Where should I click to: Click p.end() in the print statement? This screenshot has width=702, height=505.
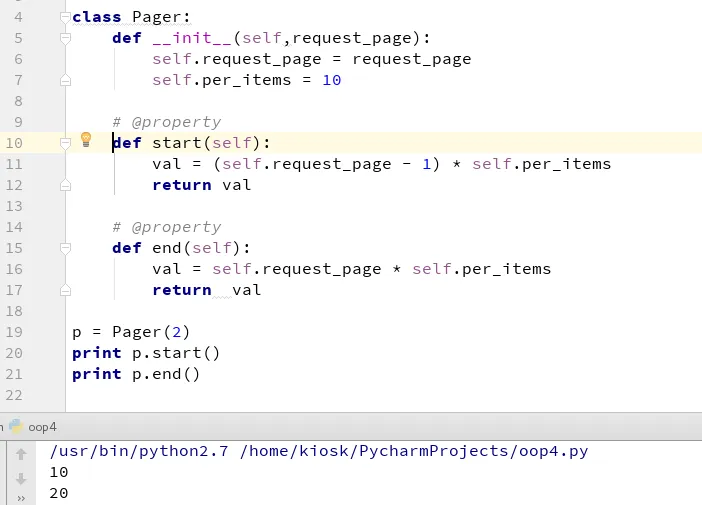point(166,374)
